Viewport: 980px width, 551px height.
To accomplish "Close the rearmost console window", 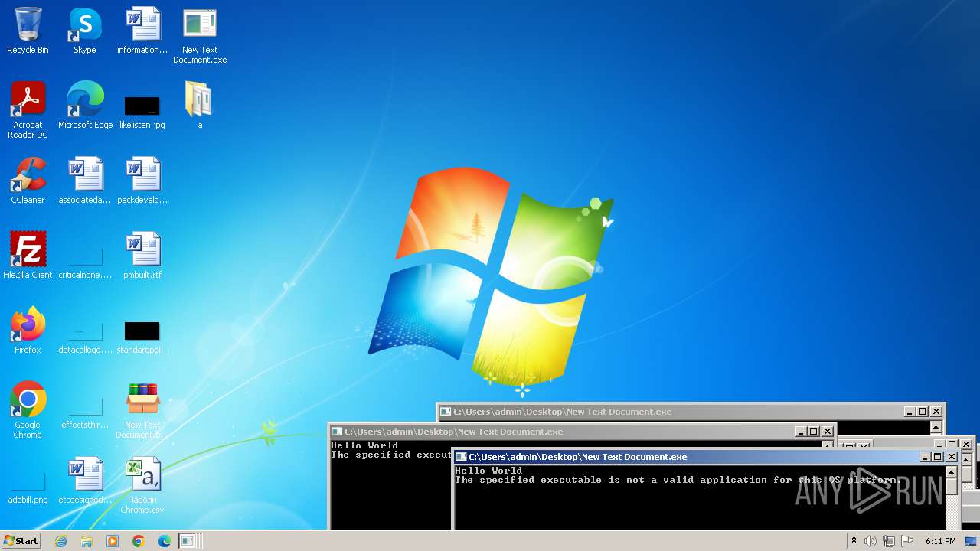I will [x=936, y=412].
